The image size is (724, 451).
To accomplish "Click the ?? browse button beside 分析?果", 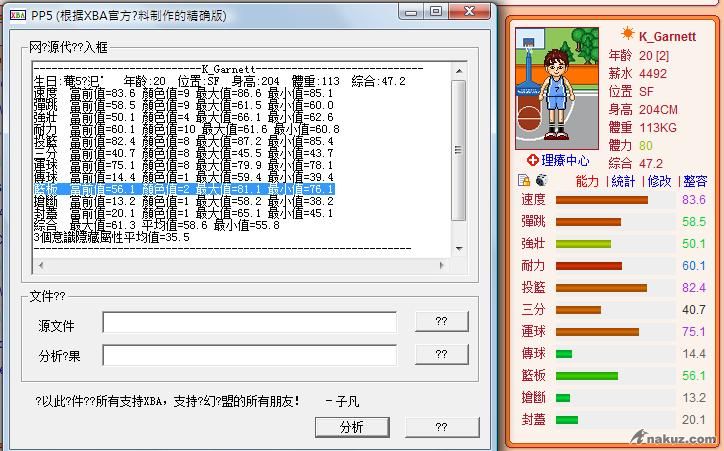I will 441,354.
